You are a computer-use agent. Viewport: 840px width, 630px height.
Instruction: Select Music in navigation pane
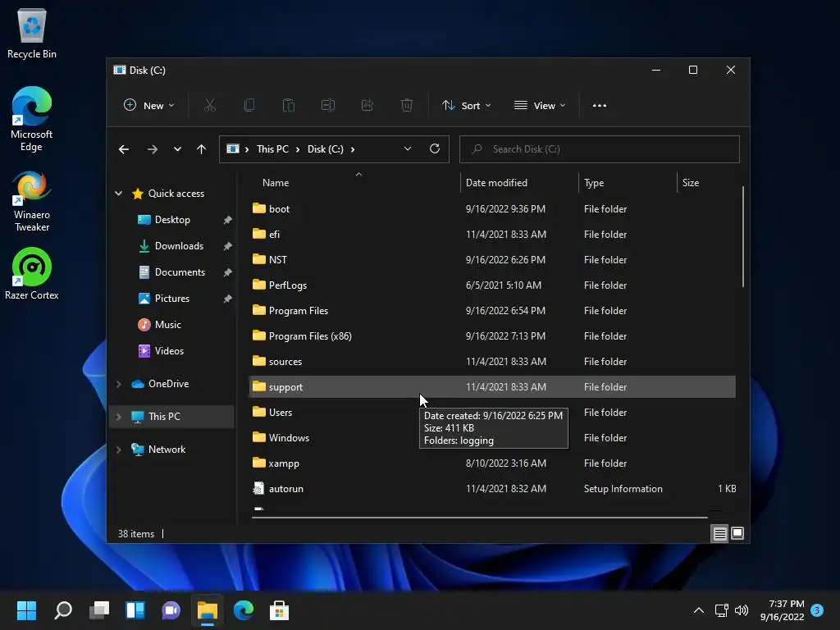coord(167,325)
